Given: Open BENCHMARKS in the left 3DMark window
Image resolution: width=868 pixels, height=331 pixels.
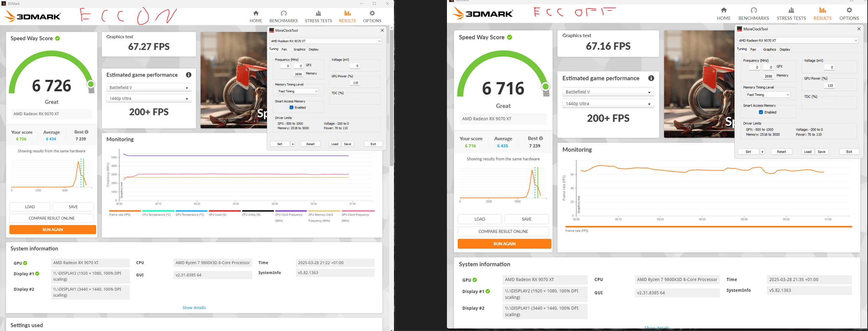Looking at the screenshot, I should (283, 16).
